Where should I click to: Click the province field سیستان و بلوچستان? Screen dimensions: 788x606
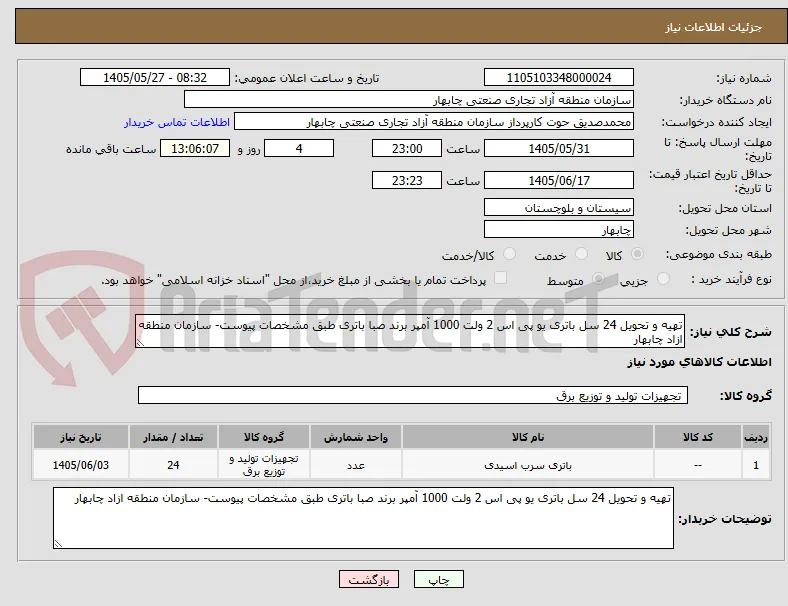pyautogui.click(x=559, y=207)
